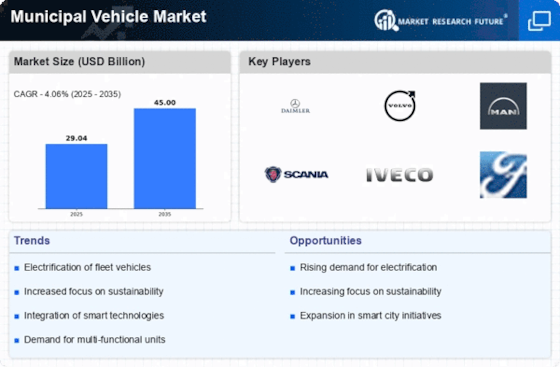Click Demand for multi-functional units item
This screenshot has height=367, width=560.
coord(95,340)
